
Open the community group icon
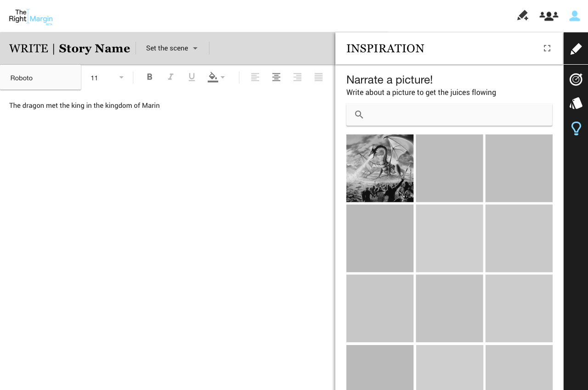point(548,16)
